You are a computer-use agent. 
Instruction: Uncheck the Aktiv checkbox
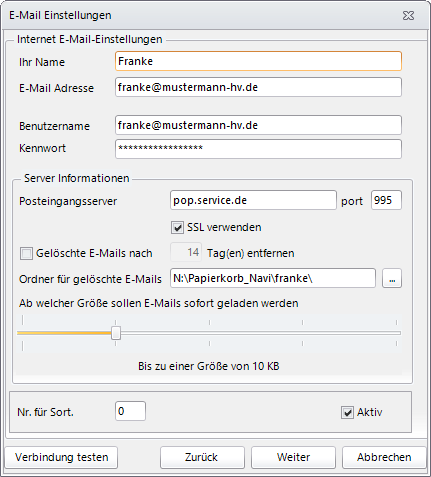[347, 413]
